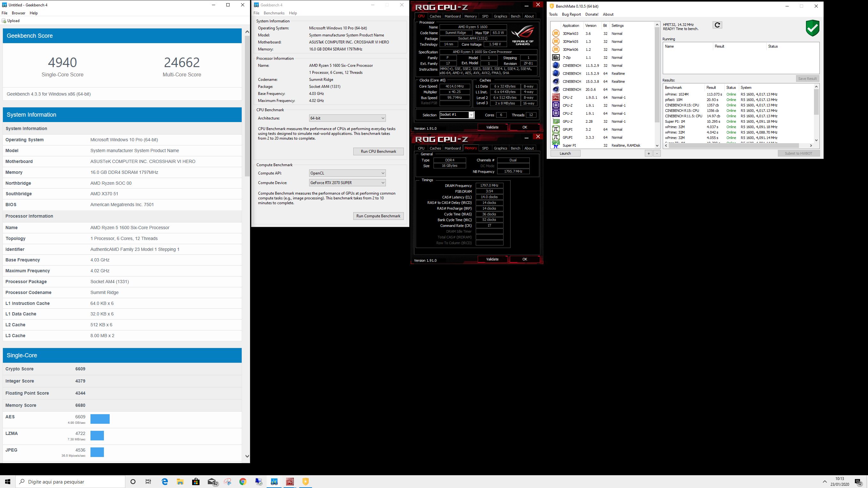Click the 7-Zip icon in BenchMate list
Image resolution: width=868 pixels, height=488 pixels.
[x=556, y=58]
